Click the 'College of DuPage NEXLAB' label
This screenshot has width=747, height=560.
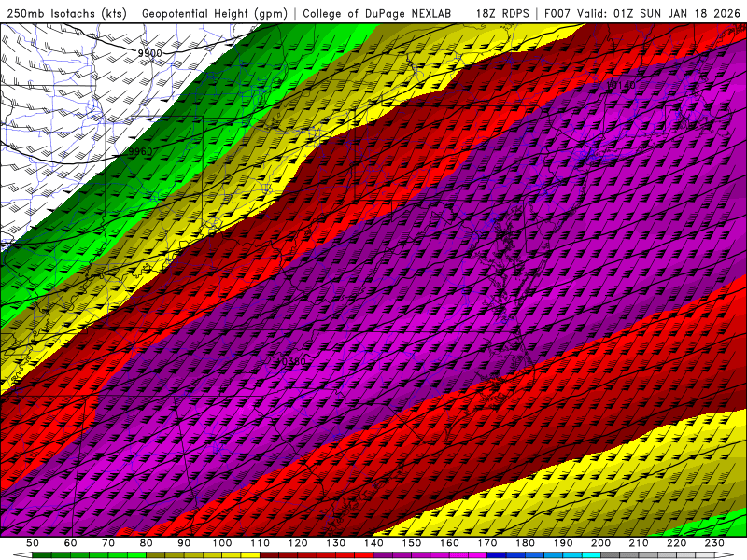pyautogui.click(x=377, y=14)
